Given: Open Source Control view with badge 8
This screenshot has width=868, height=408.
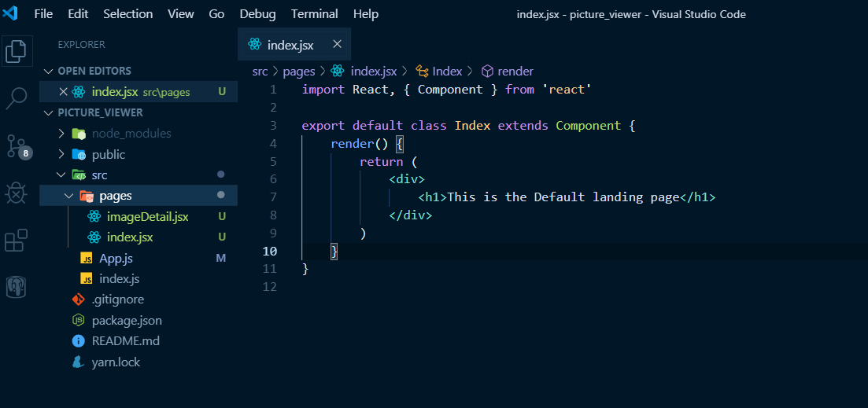Looking at the screenshot, I should tap(18, 146).
